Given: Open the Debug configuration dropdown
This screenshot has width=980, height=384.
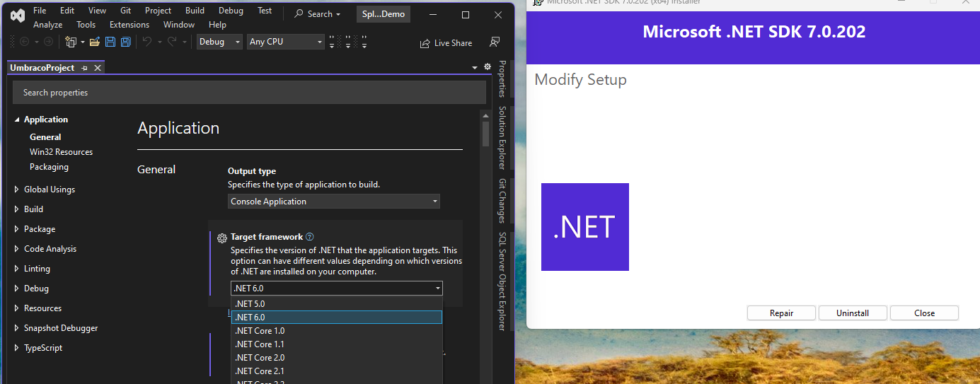Looking at the screenshot, I should tap(219, 42).
